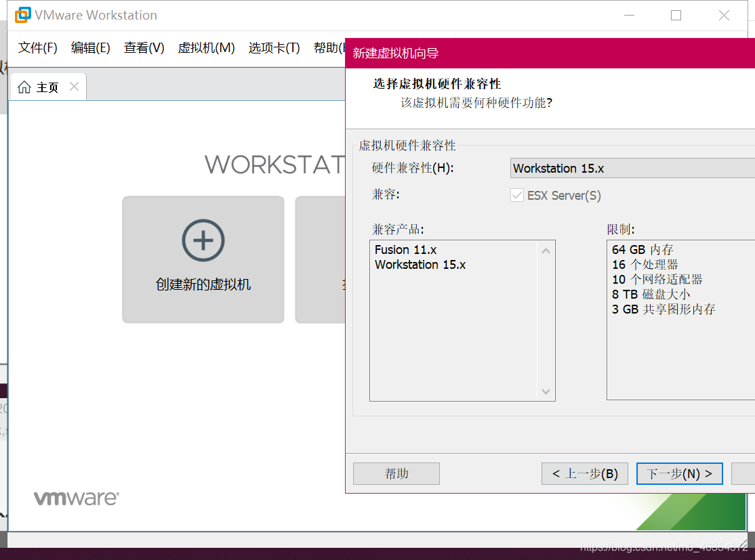Screen dimensions: 755x560
Task: Click the up arrow of 兼容产品 scrollbar
Action: click(x=546, y=251)
